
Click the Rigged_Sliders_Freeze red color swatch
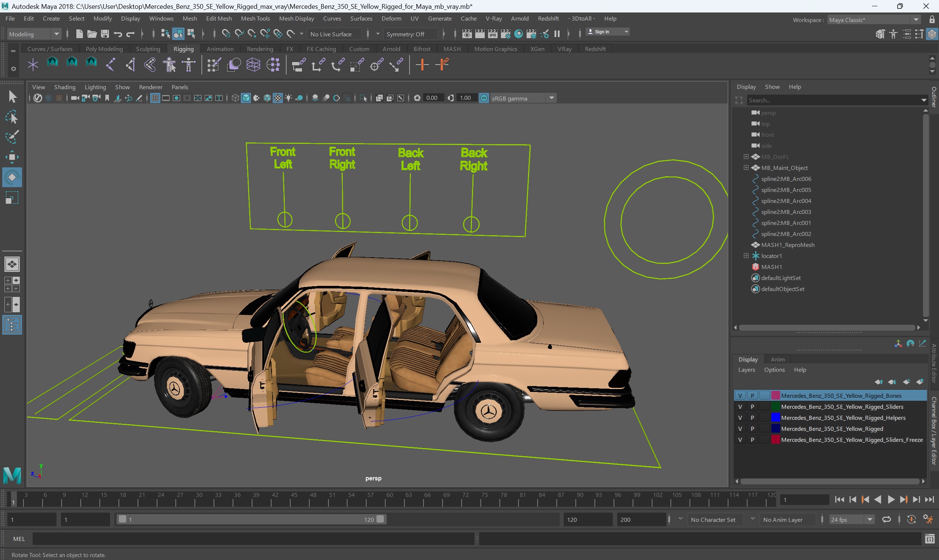775,439
